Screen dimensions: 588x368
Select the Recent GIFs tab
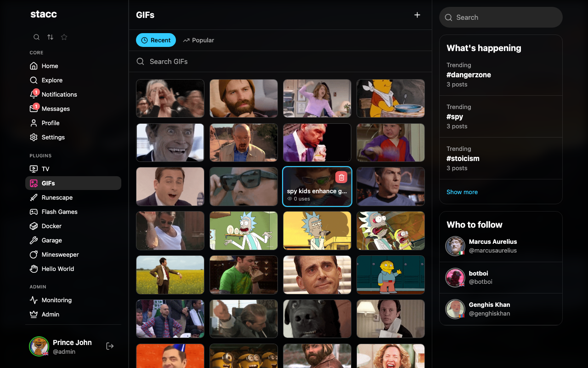coord(156,40)
